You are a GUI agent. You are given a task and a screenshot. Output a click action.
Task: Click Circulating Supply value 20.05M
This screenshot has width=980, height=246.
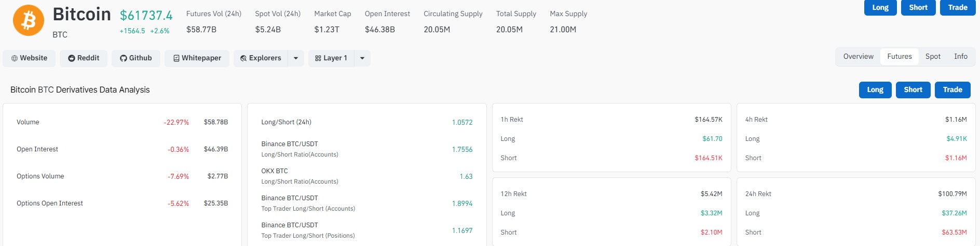coord(437,30)
